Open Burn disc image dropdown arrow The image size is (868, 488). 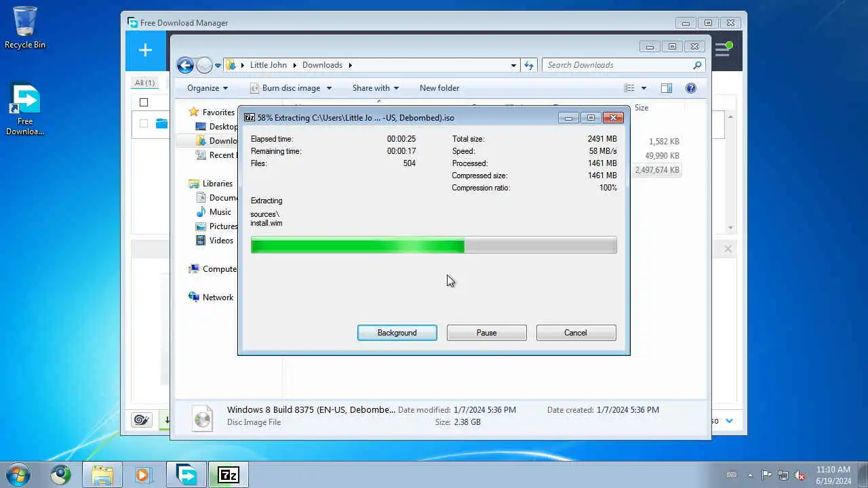(x=329, y=88)
